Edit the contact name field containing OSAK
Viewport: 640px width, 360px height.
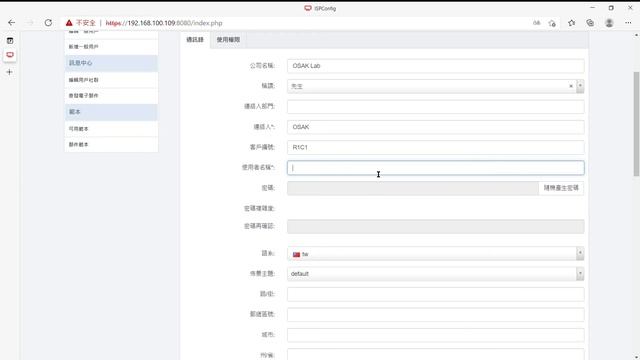(x=436, y=127)
